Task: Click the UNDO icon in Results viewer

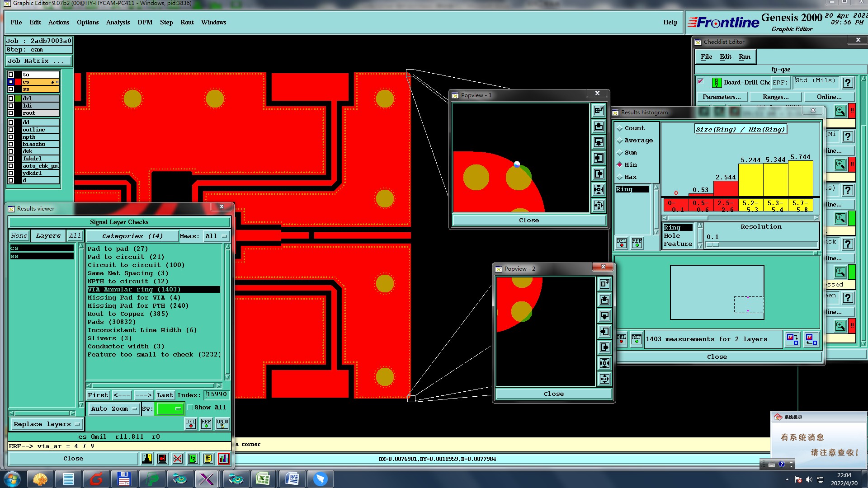Action: tap(222, 423)
